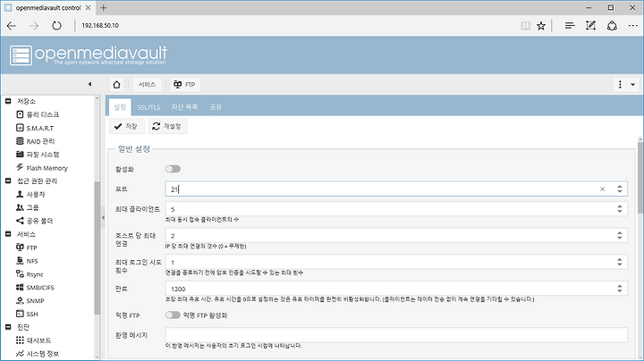Collapse the 서비스 tree section
644x361 pixels.
(8, 234)
